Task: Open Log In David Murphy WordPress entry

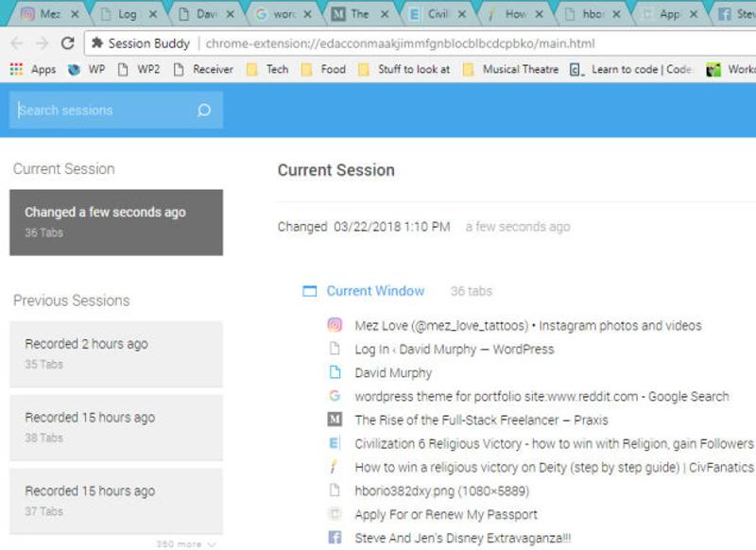Action: pos(455,349)
